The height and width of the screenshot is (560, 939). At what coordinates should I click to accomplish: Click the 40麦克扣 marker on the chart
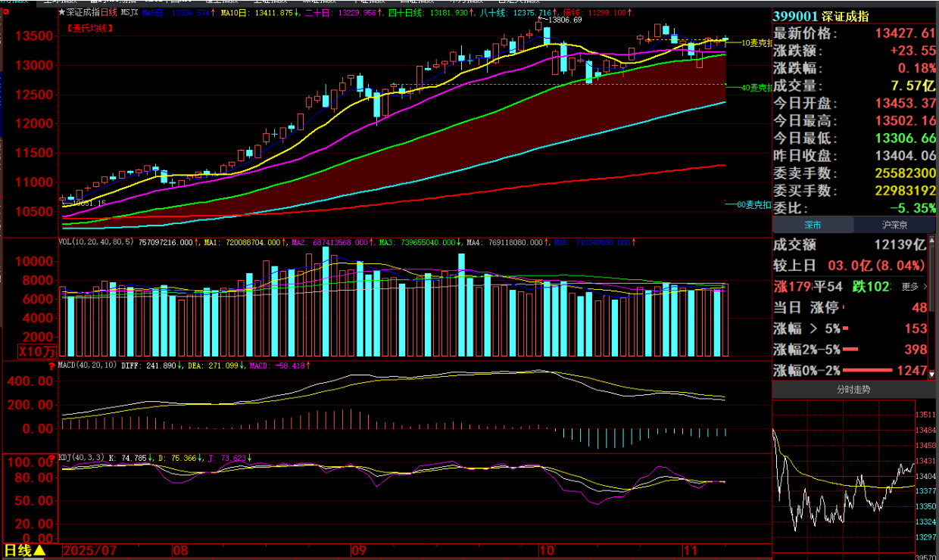point(755,88)
